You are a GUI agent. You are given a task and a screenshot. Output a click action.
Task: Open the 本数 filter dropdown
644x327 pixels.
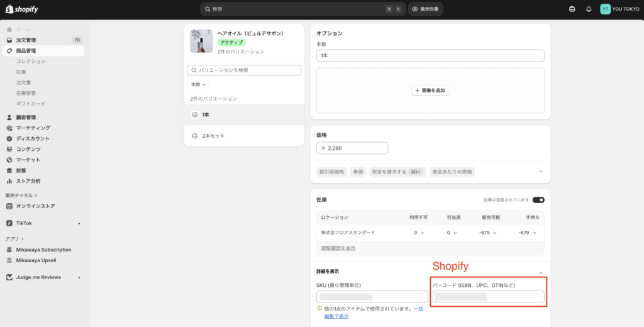point(198,84)
